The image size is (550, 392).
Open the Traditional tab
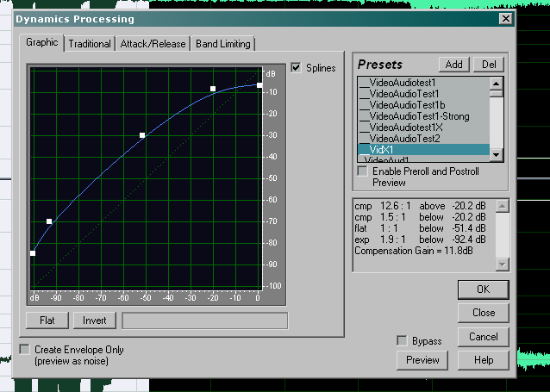click(x=90, y=44)
